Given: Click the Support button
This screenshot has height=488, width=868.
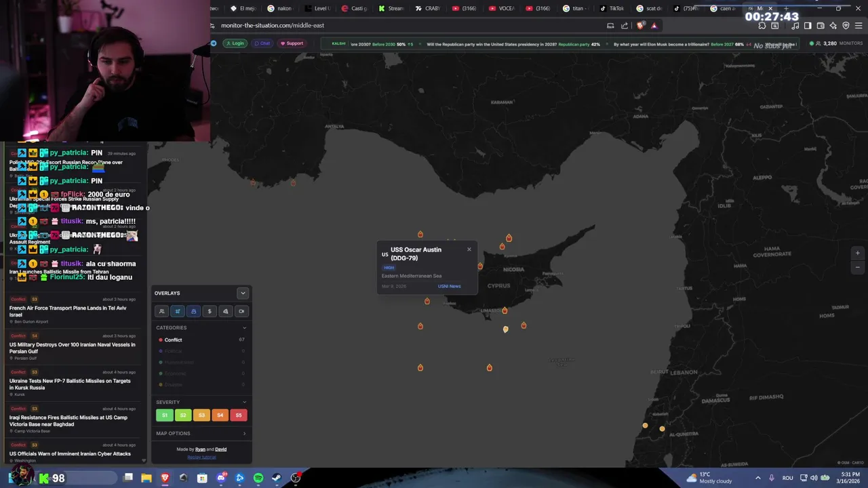Looking at the screenshot, I should tap(292, 43).
